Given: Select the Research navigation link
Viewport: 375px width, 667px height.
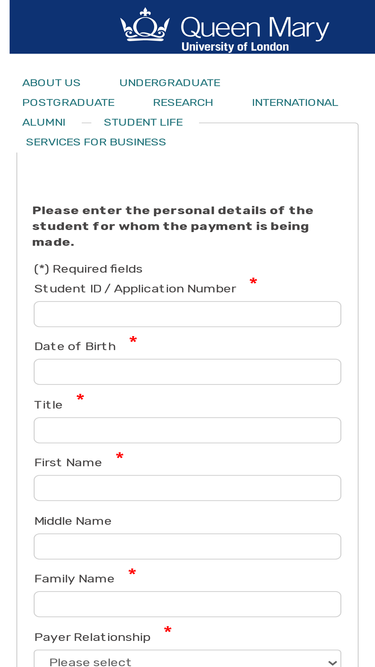Looking at the screenshot, I should [183, 103].
